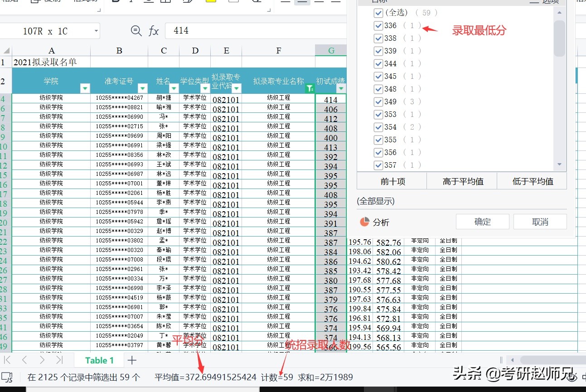Uncheck the (全选) select-all checkbox
Viewport: 586px width, 392px height.
pos(378,13)
